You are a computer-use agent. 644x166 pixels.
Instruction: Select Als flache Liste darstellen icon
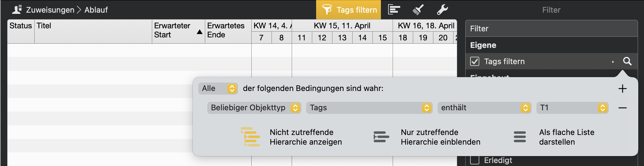point(520,137)
